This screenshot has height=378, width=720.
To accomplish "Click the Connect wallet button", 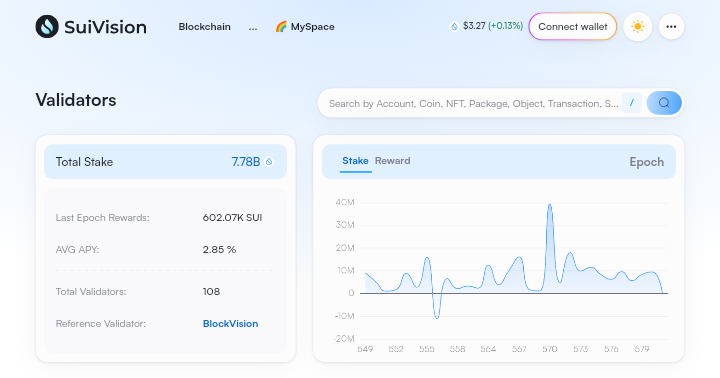I will (573, 27).
